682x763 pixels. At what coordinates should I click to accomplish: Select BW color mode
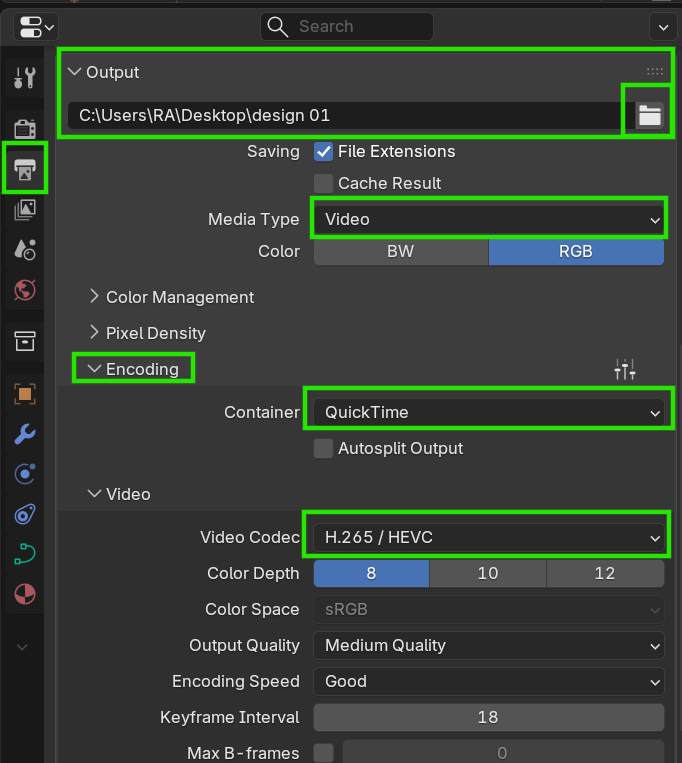pyautogui.click(x=401, y=252)
